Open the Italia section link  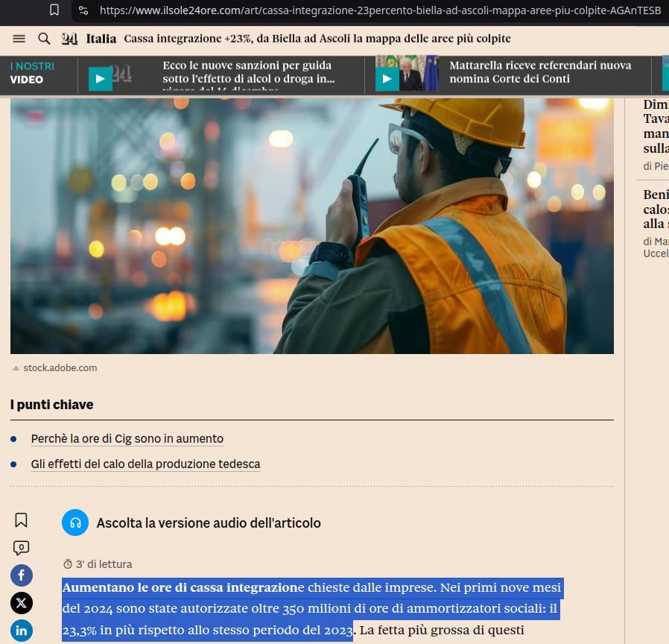pos(101,39)
